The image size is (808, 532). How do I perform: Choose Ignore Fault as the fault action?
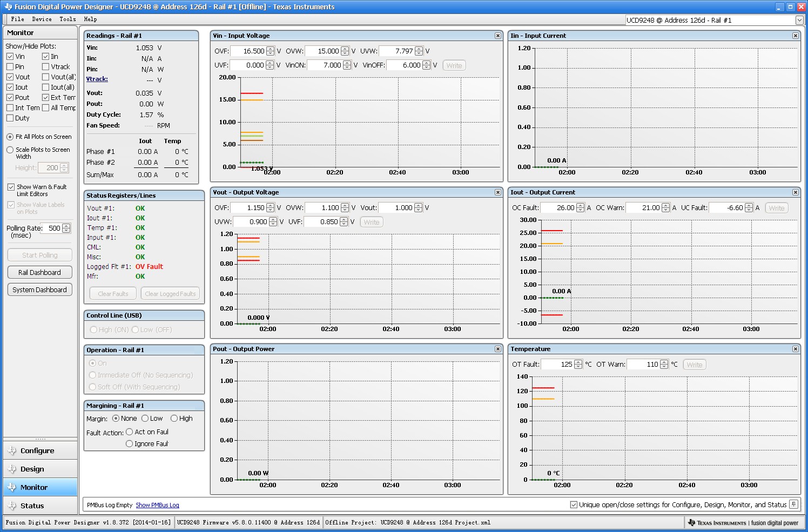coord(129,443)
